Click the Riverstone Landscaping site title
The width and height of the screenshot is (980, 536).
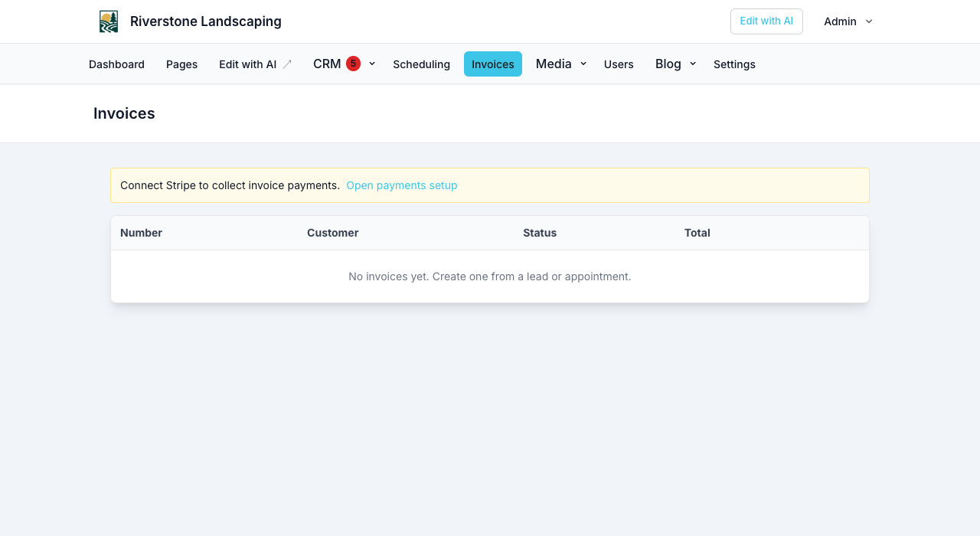(x=206, y=21)
